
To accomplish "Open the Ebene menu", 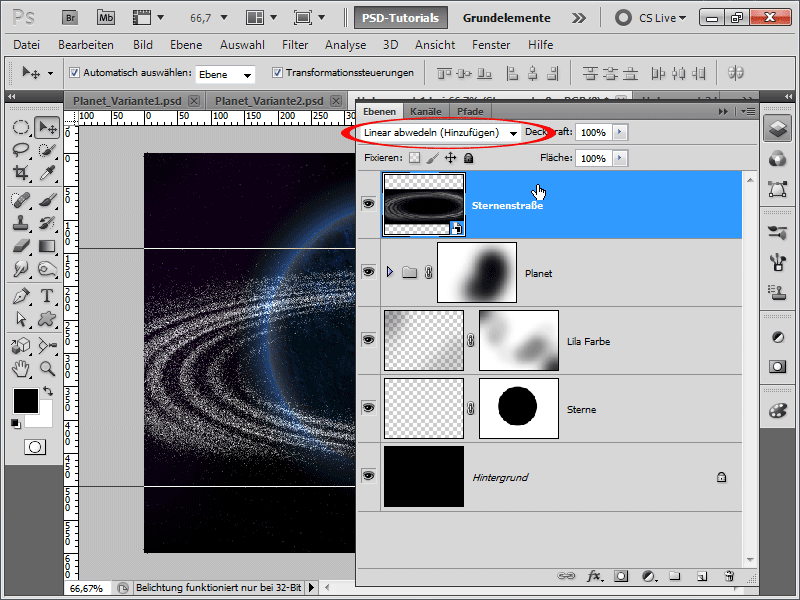I will pyautogui.click(x=186, y=45).
